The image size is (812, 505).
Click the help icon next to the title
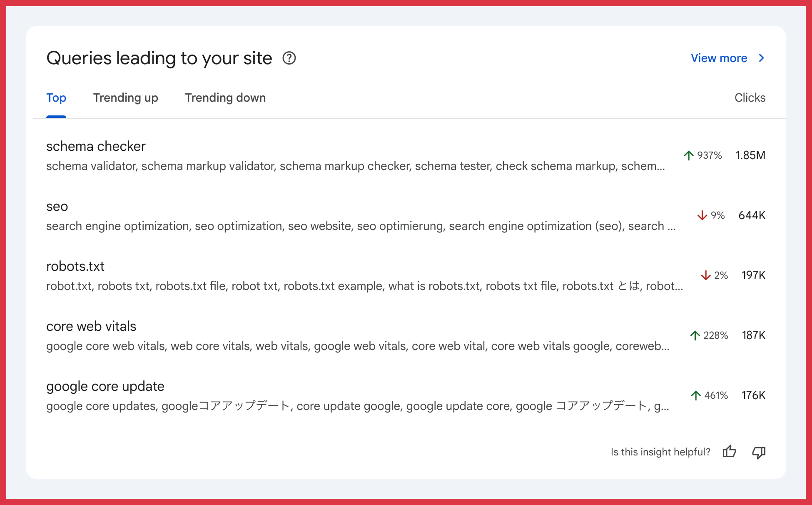pyautogui.click(x=289, y=58)
